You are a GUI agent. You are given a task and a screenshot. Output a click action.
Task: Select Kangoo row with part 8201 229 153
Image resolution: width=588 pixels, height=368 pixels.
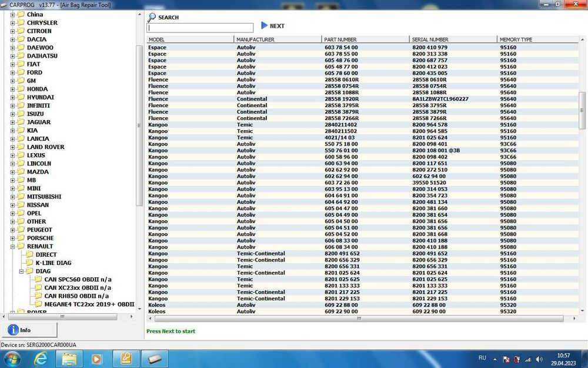[x=362, y=299]
